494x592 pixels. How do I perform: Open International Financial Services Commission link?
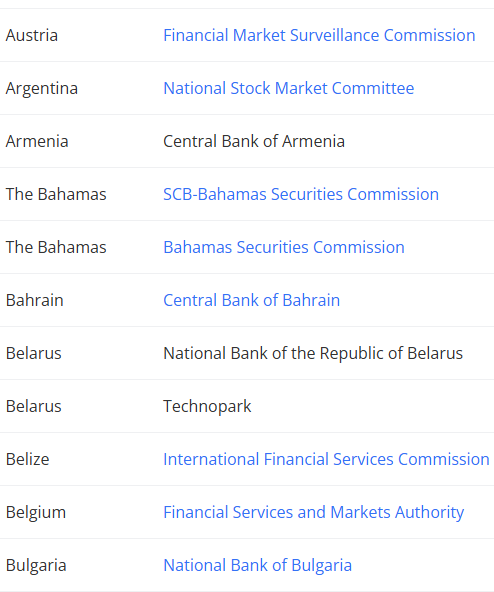click(326, 459)
